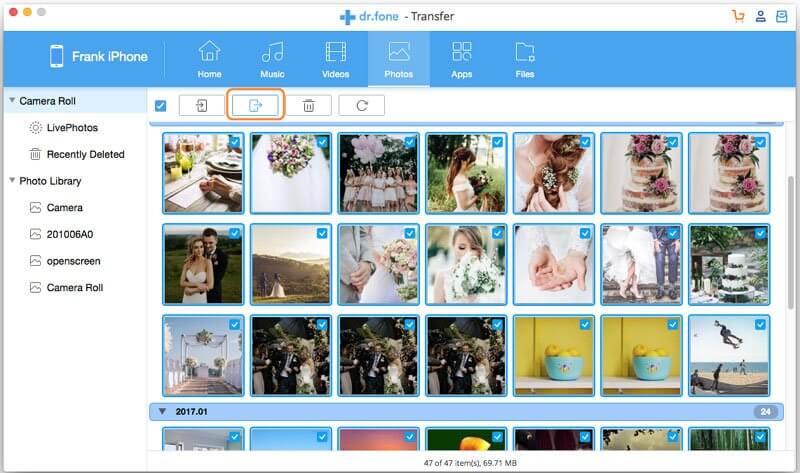Uncheck the hillside landscape photo checkbox
Viewport: 800px width, 473px height.
(322, 233)
